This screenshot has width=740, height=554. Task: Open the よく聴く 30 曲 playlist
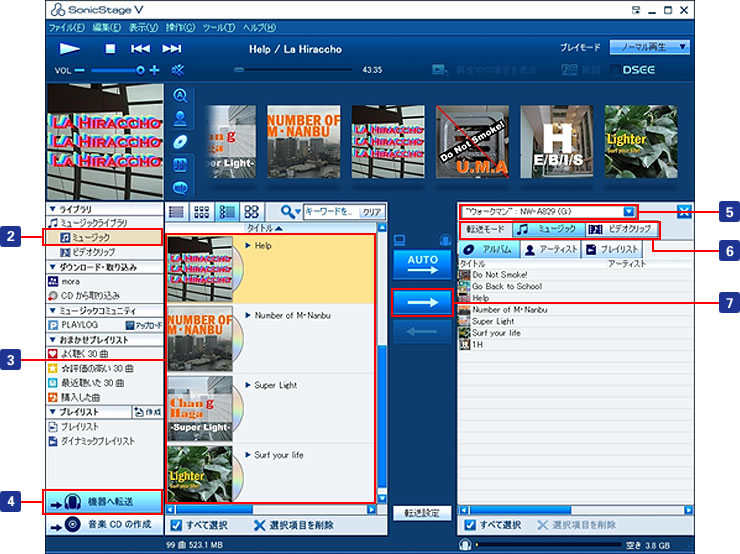(x=78, y=354)
